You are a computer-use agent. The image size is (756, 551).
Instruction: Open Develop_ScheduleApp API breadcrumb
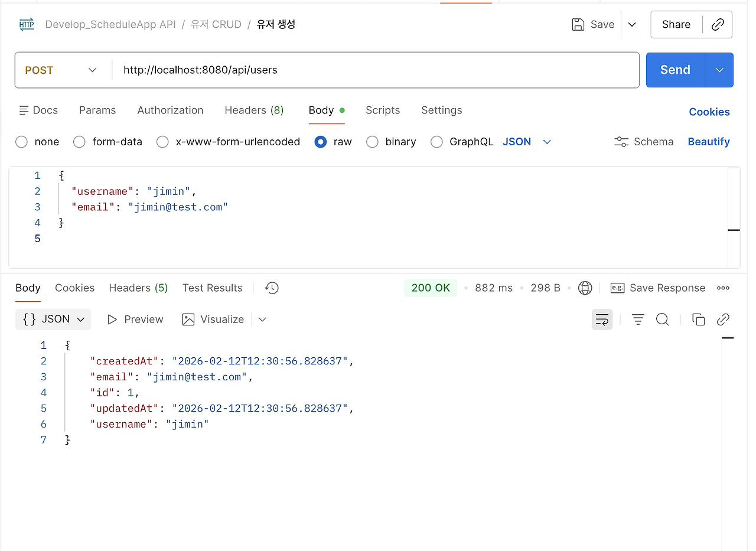[110, 24]
